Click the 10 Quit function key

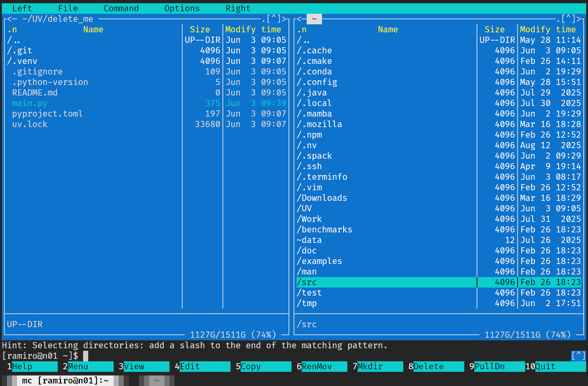coord(555,366)
